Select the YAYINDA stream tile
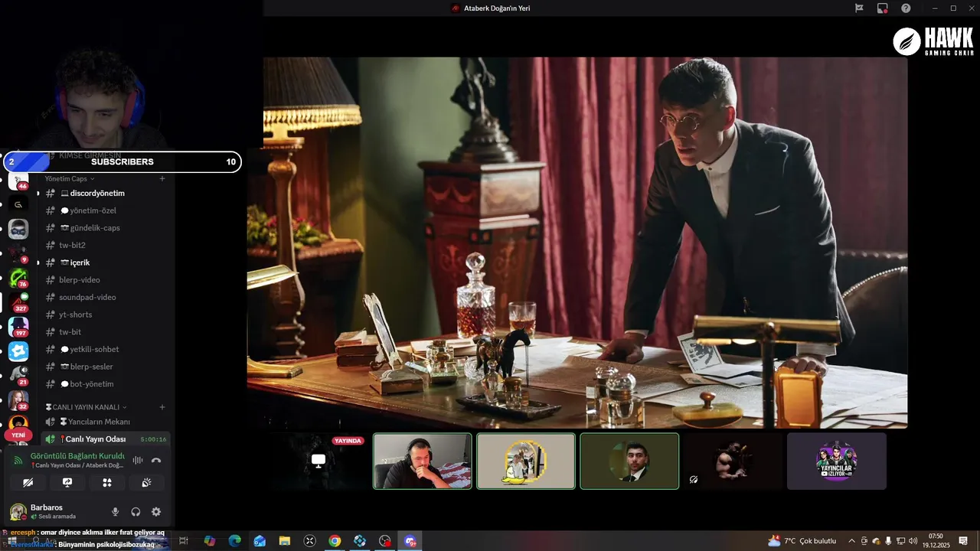The image size is (980, 551). (x=318, y=461)
